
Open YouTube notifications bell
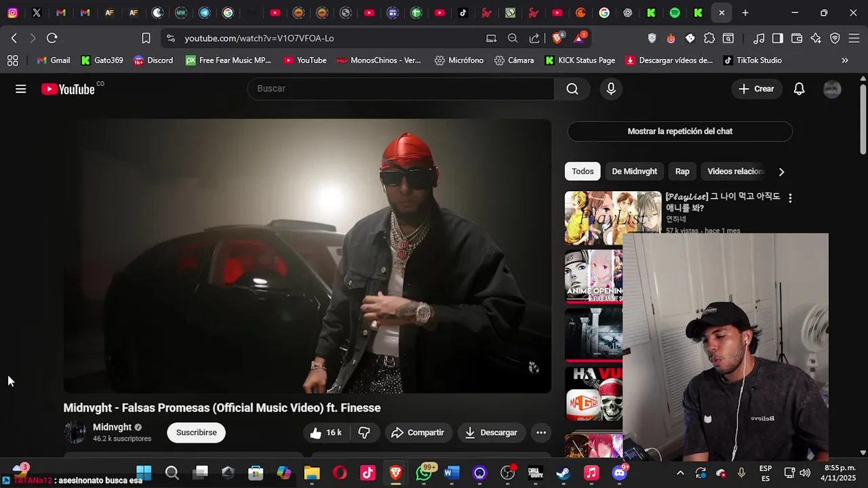tap(799, 89)
